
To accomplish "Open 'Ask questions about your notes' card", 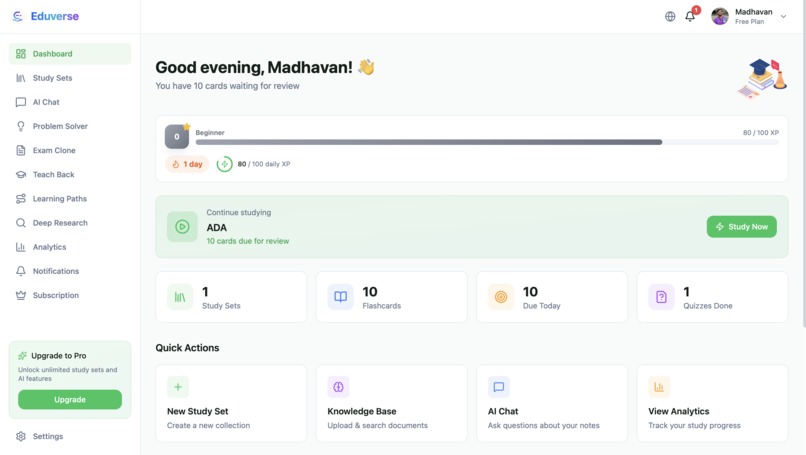I will point(552,404).
